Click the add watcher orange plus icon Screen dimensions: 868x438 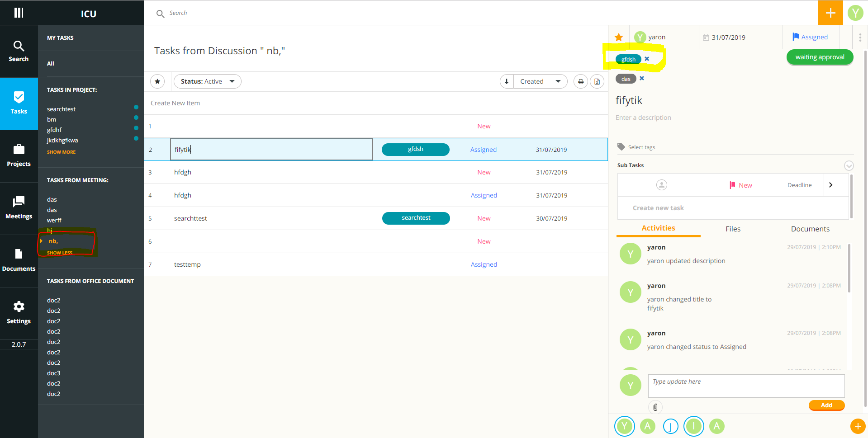858,426
